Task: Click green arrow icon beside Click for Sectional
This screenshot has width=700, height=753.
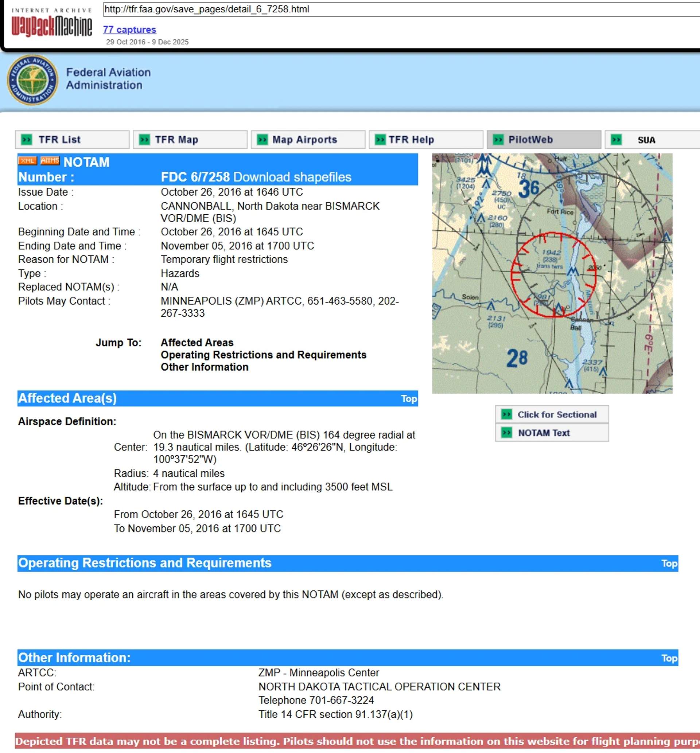Action: 506,414
